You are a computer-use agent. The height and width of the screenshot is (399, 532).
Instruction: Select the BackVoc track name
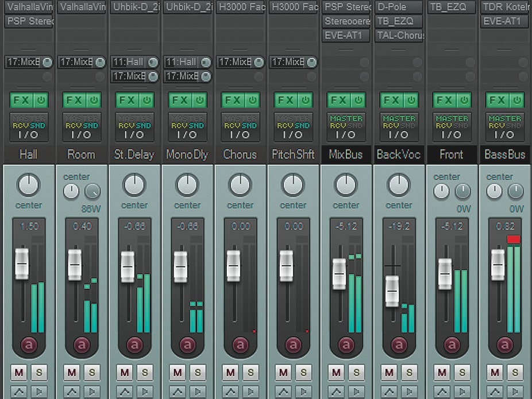coord(399,154)
